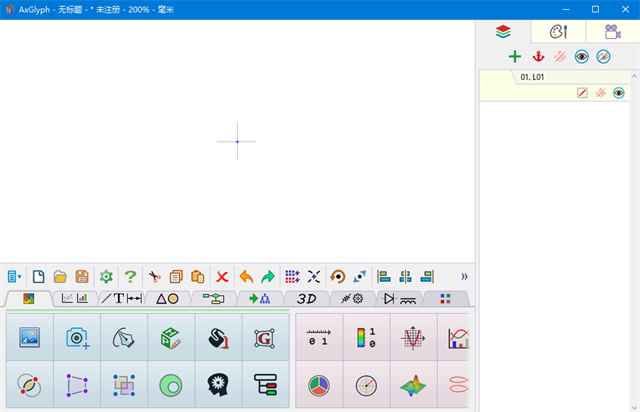
Task: Align objects to the left
Action: coord(384,276)
